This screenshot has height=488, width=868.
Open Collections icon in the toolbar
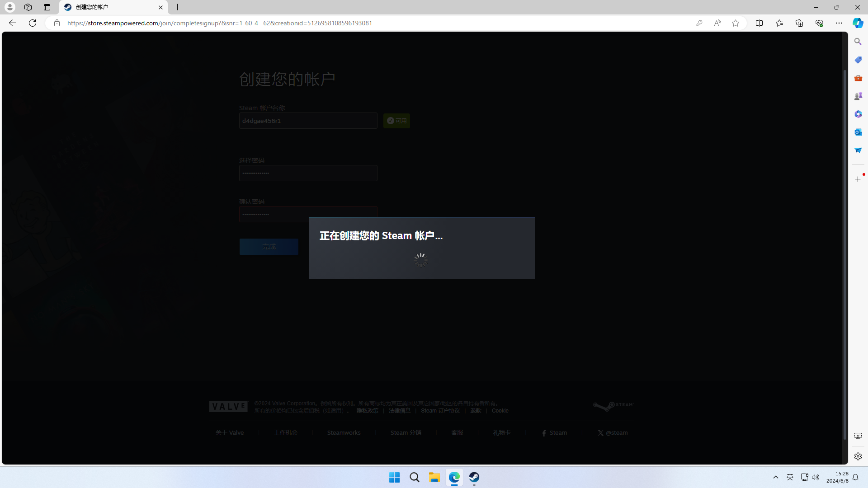coord(799,23)
